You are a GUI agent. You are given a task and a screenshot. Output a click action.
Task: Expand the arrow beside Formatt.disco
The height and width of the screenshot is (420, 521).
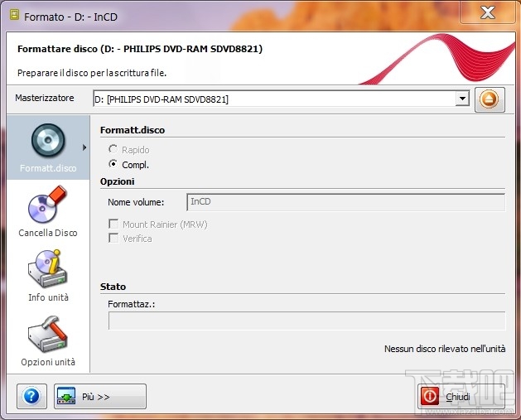tap(84, 147)
